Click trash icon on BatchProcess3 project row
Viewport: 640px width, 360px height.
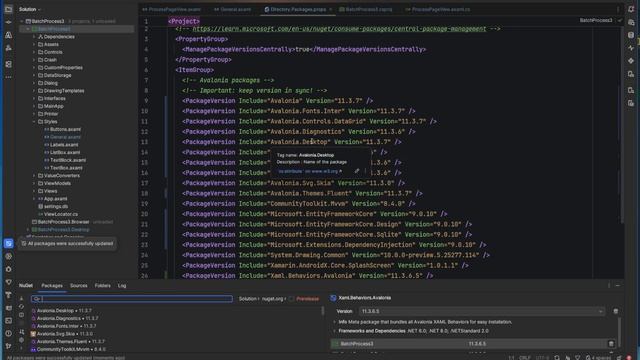[611, 344]
